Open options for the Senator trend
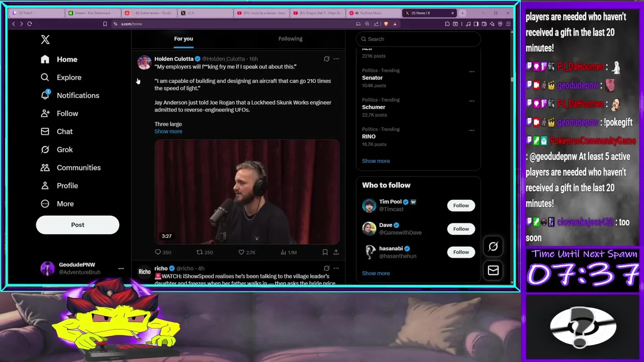The width and height of the screenshot is (644, 362). (x=471, y=71)
